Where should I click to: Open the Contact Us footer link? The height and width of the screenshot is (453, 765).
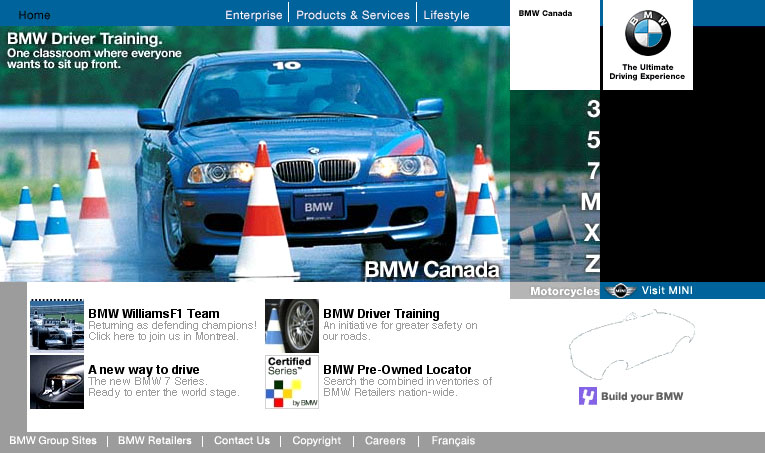pyautogui.click(x=242, y=440)
